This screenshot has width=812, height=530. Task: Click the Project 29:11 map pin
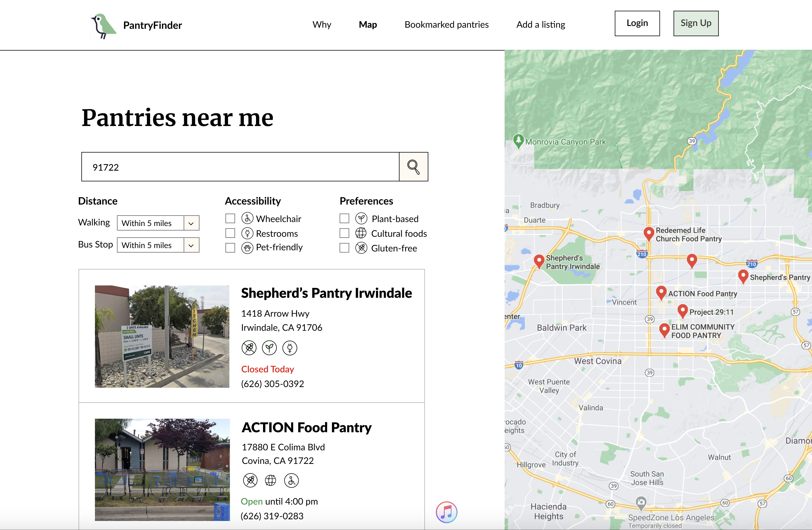pos(682,310)
